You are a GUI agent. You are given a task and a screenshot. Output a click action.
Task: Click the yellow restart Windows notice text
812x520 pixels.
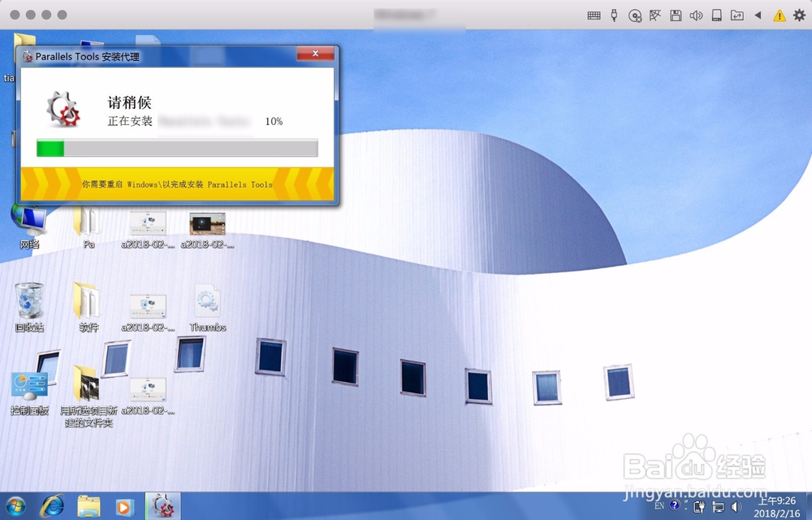177,184
